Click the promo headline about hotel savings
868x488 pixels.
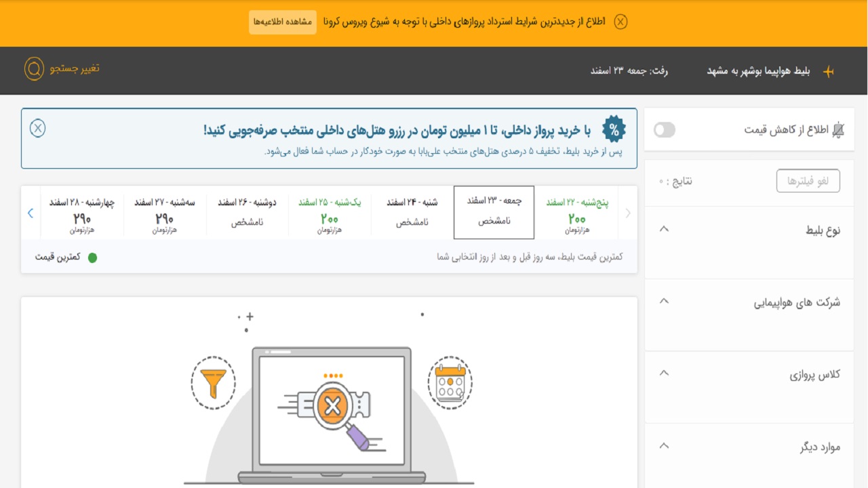pos(397,129)
